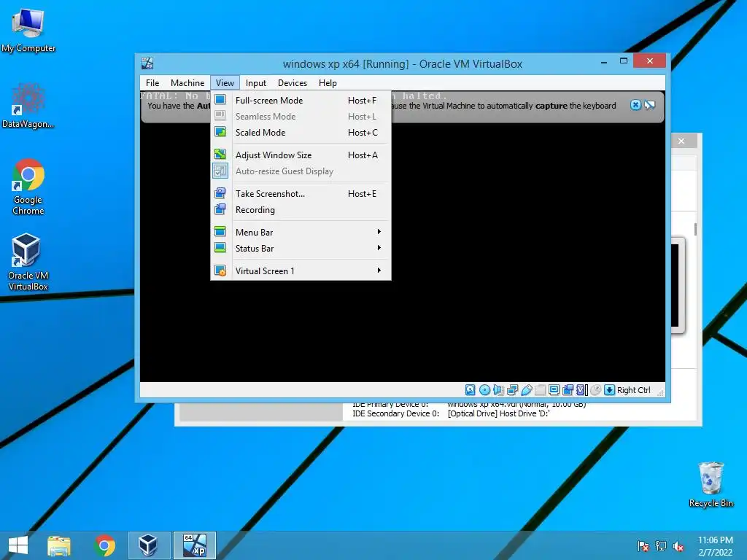Click the Virtual Screen 1 icon
The height and width of the screenshot is (560, 747).
click(x=220, y=271)
